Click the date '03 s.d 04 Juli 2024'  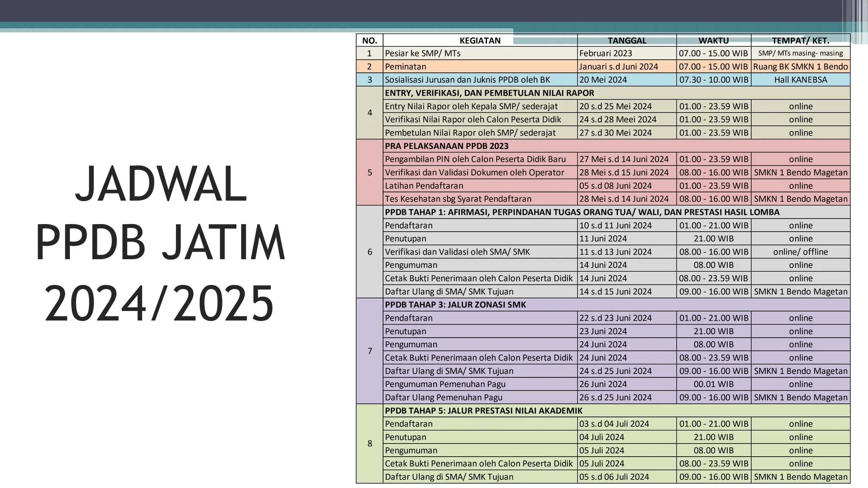627,424
